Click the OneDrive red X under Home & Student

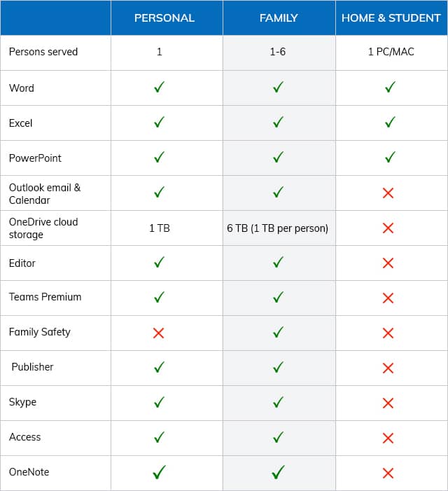[x=388, y=228]
